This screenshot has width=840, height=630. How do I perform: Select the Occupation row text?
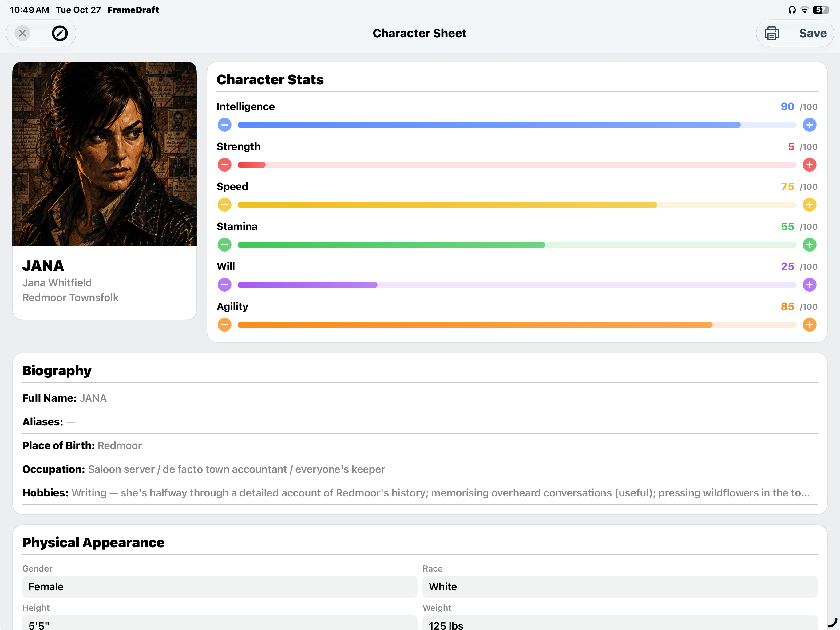click(236, 469)
